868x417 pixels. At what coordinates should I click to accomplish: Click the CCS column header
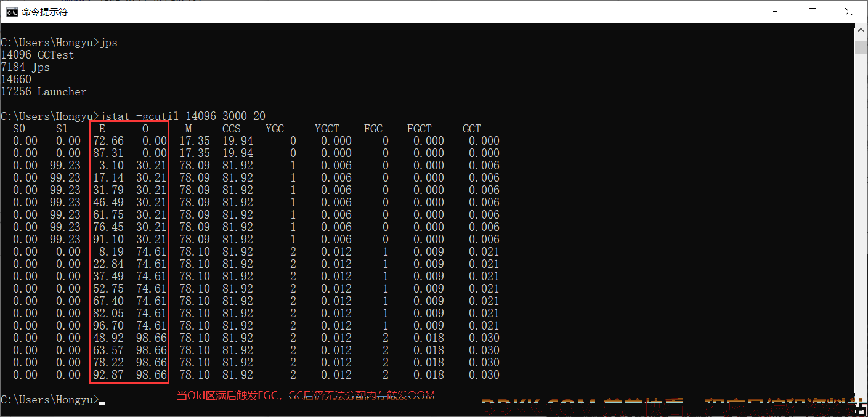coord(232,129)
